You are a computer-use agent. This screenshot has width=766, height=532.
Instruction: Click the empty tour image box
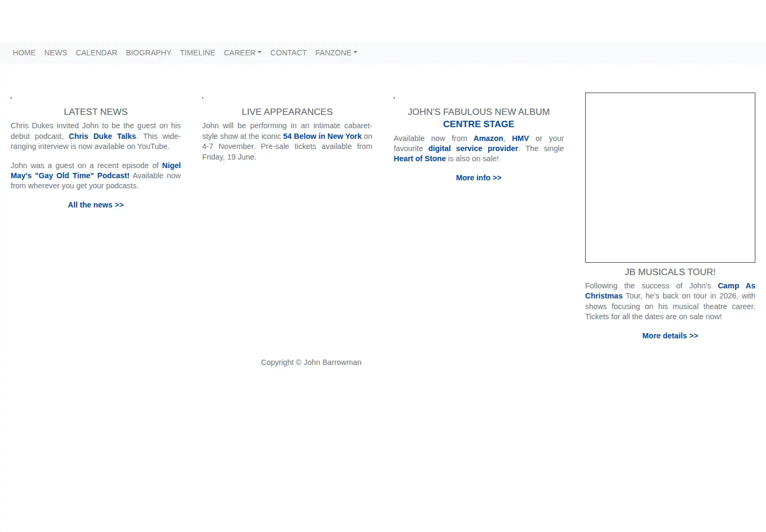[670, 178]
